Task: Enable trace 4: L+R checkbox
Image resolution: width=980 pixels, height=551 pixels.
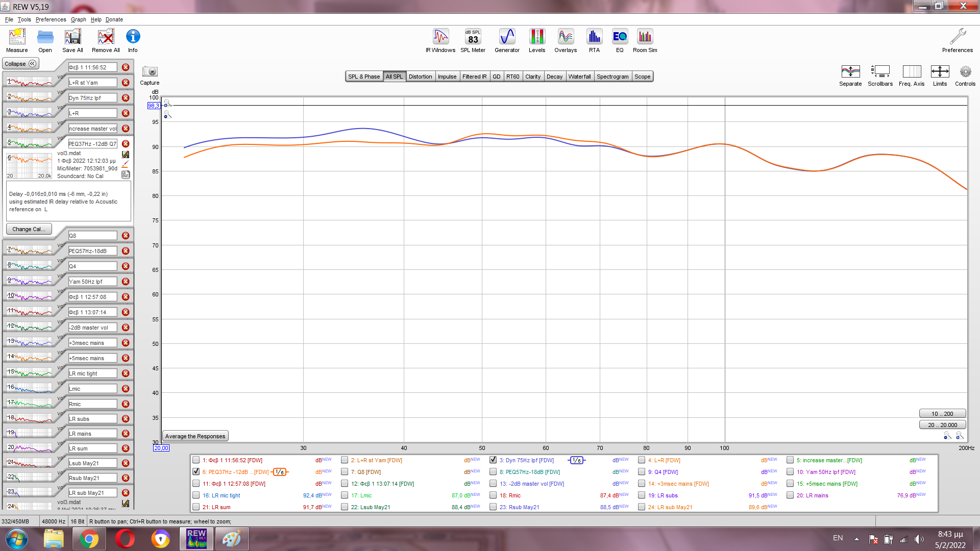Action: pos(642,460)
